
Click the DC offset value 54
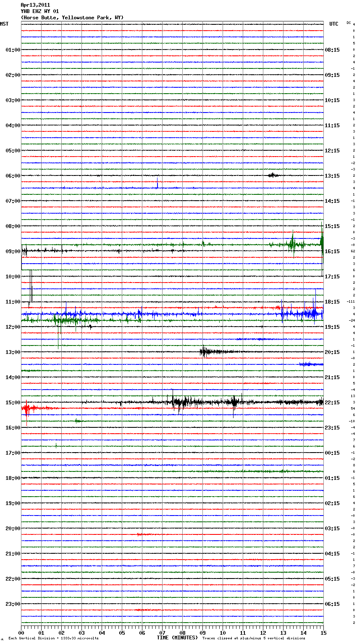tap(353, 408)
